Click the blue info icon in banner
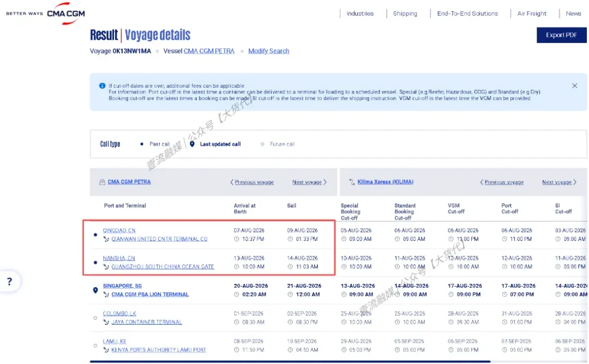Viewport: 589px width, 364px height. tap(102, 86)
